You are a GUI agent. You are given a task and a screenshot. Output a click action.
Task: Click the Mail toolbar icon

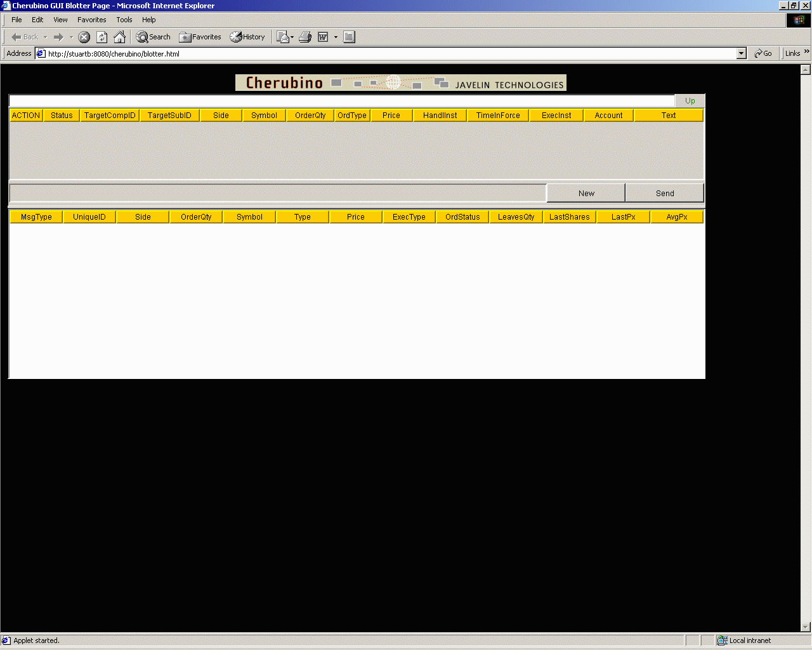click(283, 37)
